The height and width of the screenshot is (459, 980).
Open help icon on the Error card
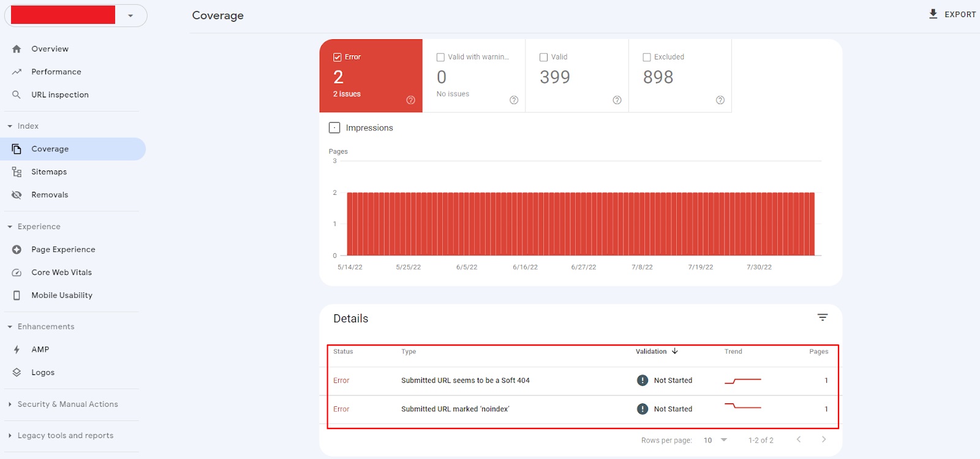410,101
